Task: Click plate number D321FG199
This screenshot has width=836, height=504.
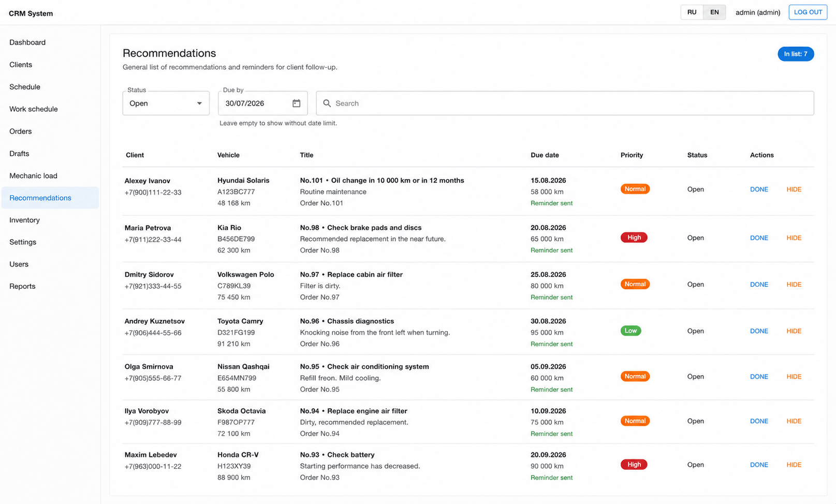Action: pyautogui.click(x=236, y=333)
